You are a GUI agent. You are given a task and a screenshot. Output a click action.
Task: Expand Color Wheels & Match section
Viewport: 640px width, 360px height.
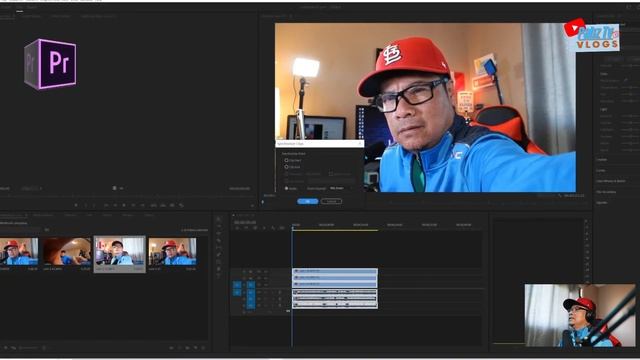click(x=611, y=181)
